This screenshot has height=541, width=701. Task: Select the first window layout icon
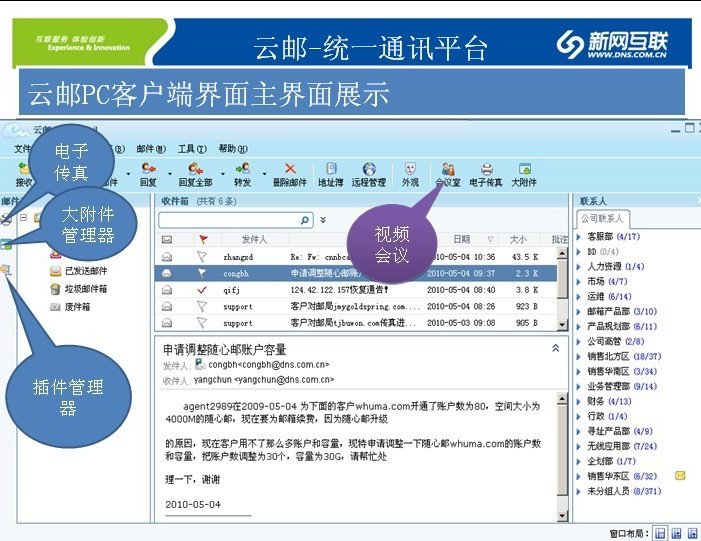coord(660,533)
